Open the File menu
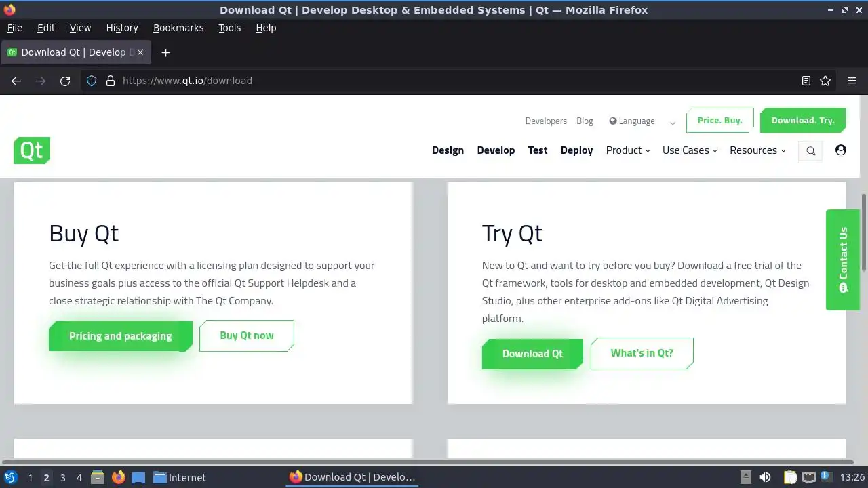Image resolution: width=868 pixels, height=488 pixels. click(14, 28)
